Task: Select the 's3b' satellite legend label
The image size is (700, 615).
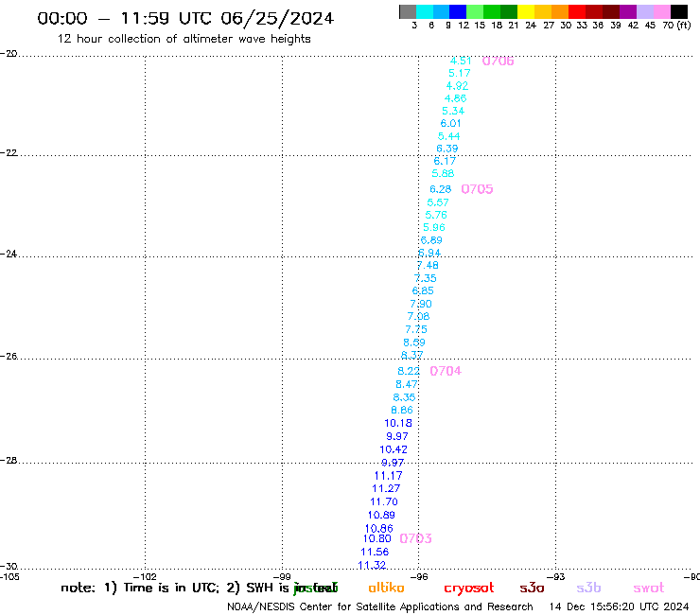Action: pyautogui.click(x=588, y=588)
